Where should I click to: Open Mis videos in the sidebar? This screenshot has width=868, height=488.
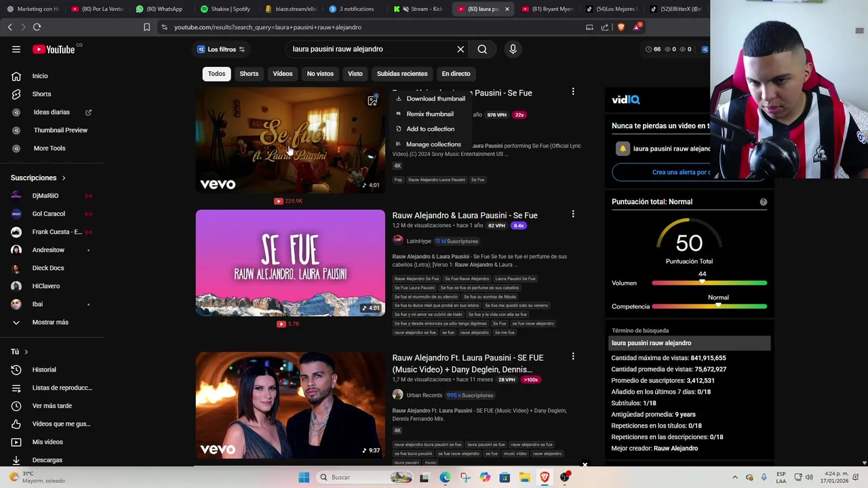pos(49,442)
